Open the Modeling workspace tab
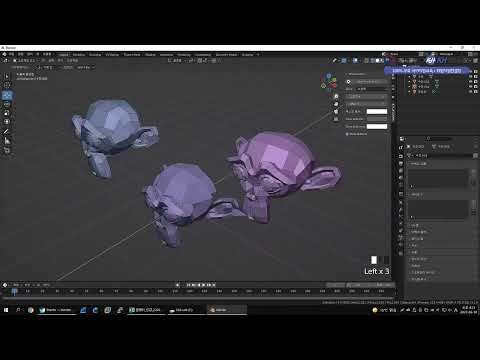480x360 pixels. click(79, 55)
